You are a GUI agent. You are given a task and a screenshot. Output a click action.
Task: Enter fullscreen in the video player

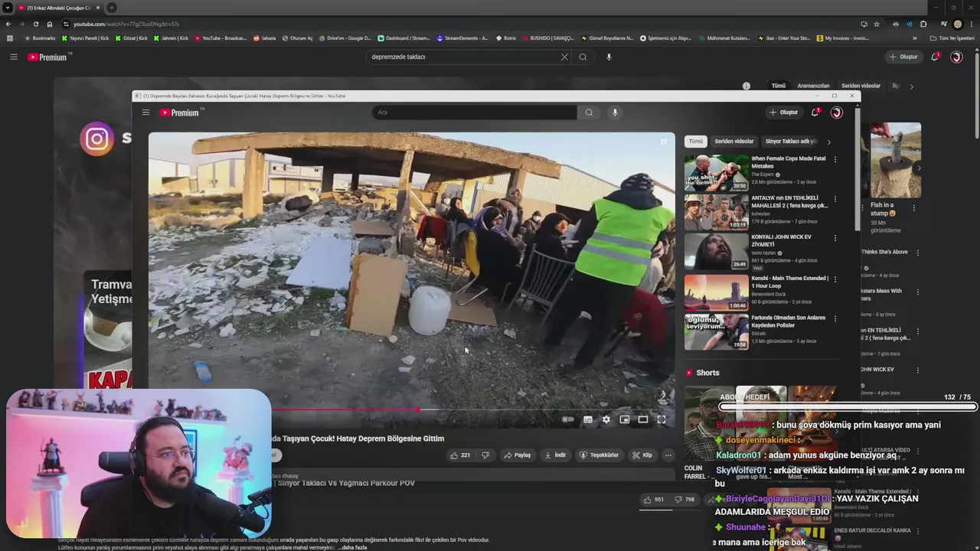[x=661, y=419]
